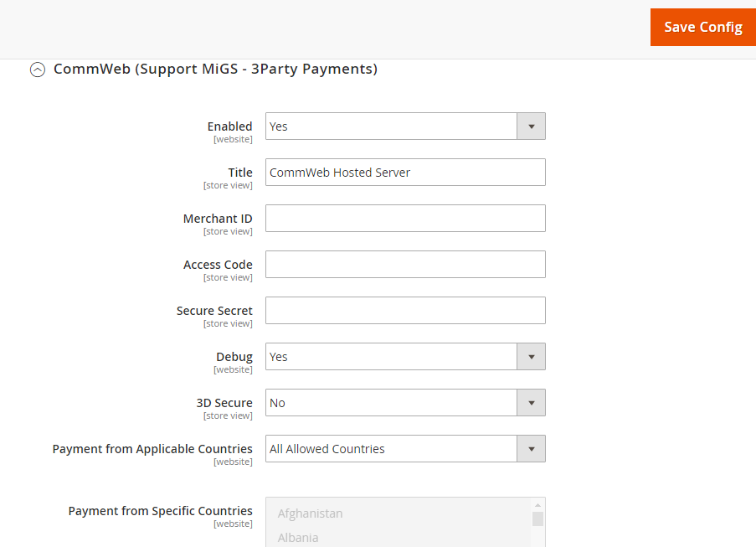Collapse the CommWeb section circle icon
The height and width of the screenshot is (547, 756).
point(38,70)
